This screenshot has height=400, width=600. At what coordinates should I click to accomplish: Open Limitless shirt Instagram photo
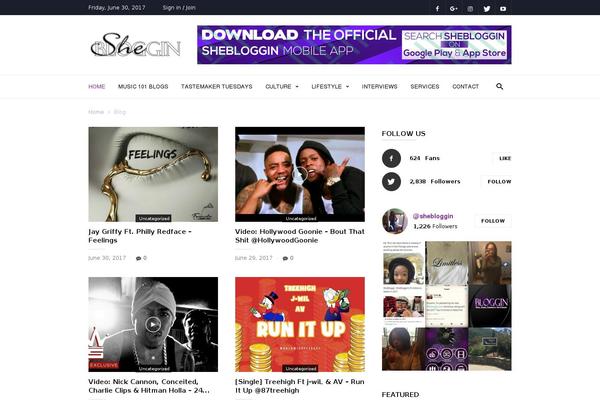coord(447,263)
